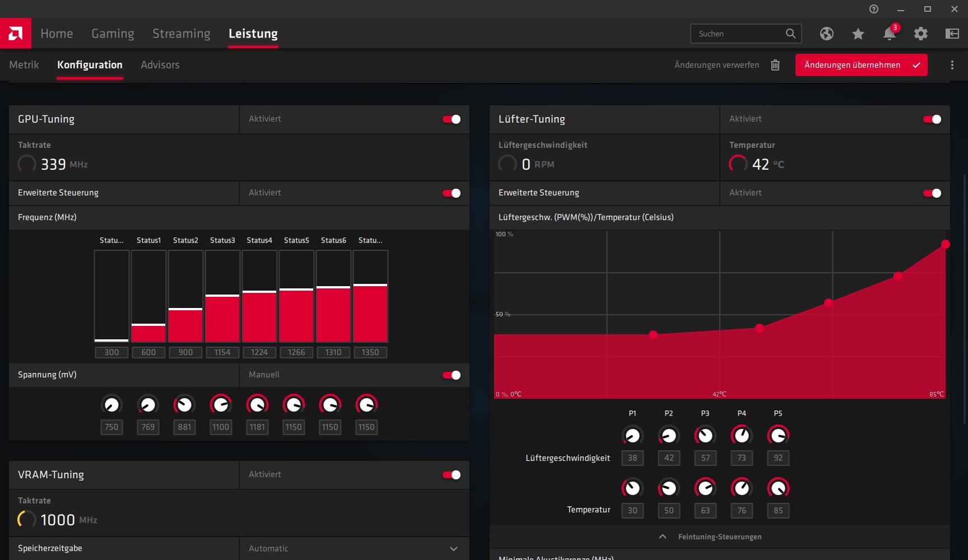Image resolution: width=968 pixels, height=560 pixels.
Task: Click the frequency value field showing 1350
Action: coord(370,352)
